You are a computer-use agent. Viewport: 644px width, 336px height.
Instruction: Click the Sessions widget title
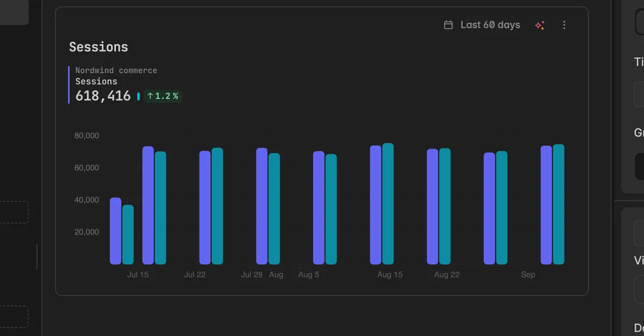(x=99, y=47)
